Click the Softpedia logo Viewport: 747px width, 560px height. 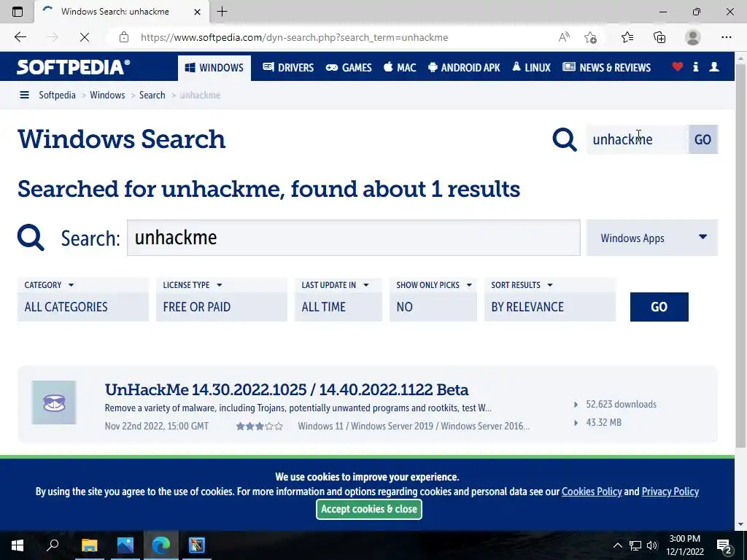point(74,67)
